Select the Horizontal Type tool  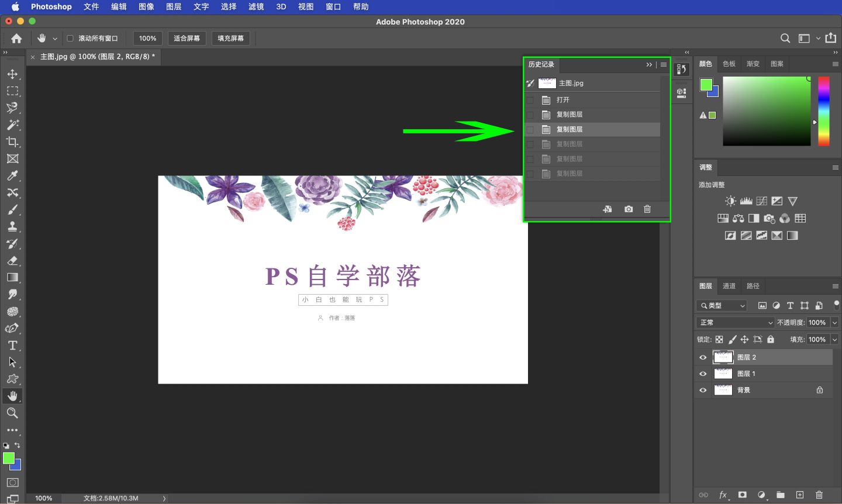coord(13,345)
